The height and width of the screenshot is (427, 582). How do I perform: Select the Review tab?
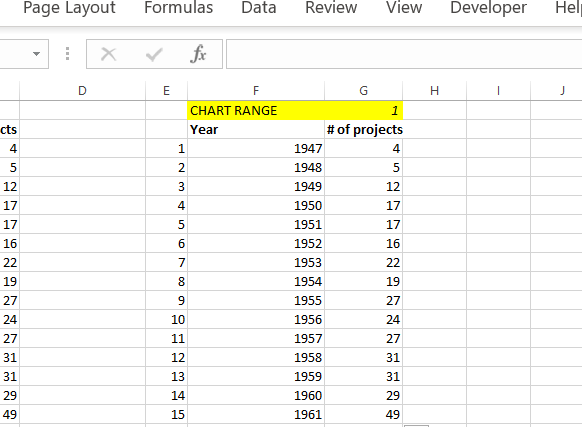point(331,7)
